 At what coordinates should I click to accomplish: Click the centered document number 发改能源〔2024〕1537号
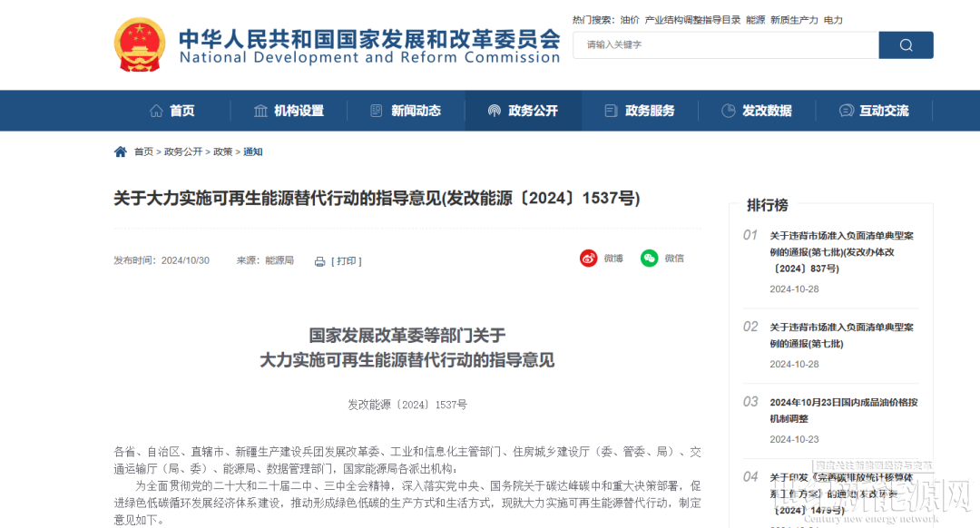[x=407, y=405]
